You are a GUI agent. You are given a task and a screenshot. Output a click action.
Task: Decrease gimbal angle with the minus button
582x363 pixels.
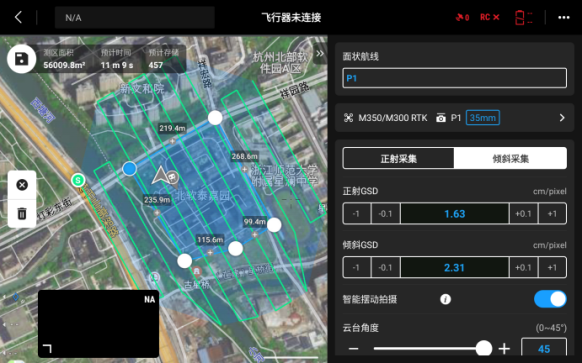[x=354, y=349]
